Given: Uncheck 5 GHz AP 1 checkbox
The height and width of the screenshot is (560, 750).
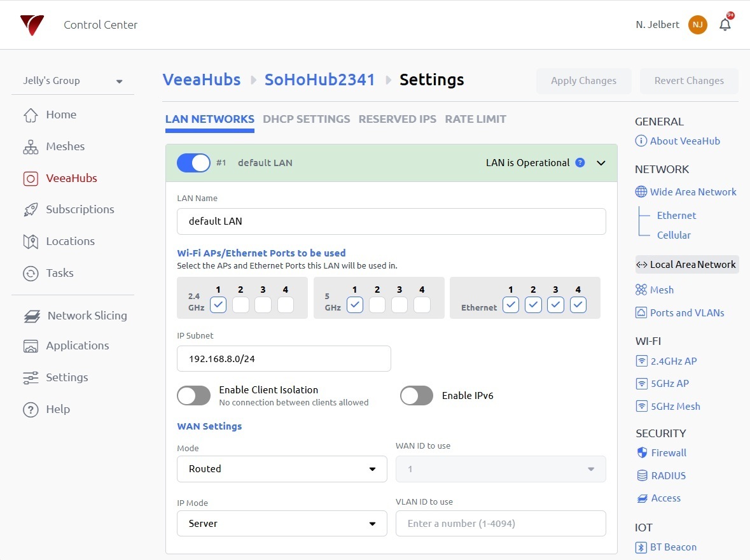Looking at the screenshot, I should click(354, 305).
